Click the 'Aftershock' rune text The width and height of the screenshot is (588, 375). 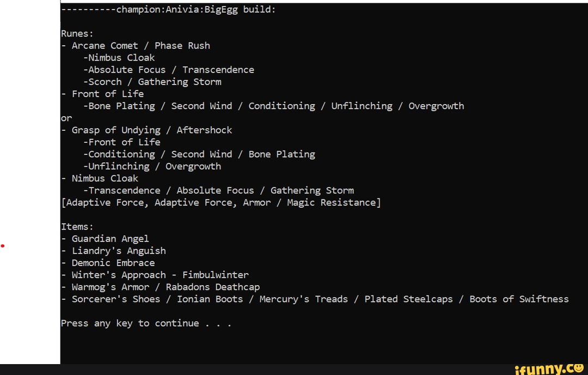(x=204, y=130)
